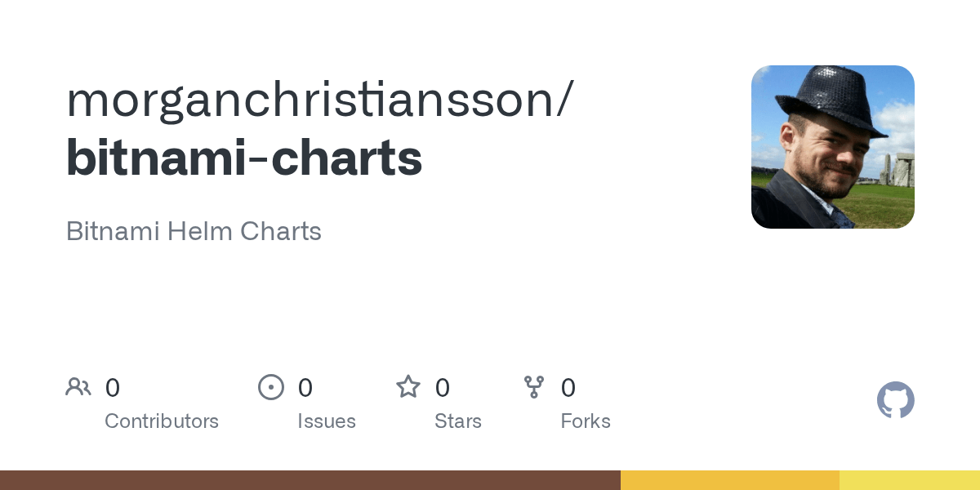980x490 pixels.
Task: Open the bitnami-charts repository title
Action: click(244, 158)
